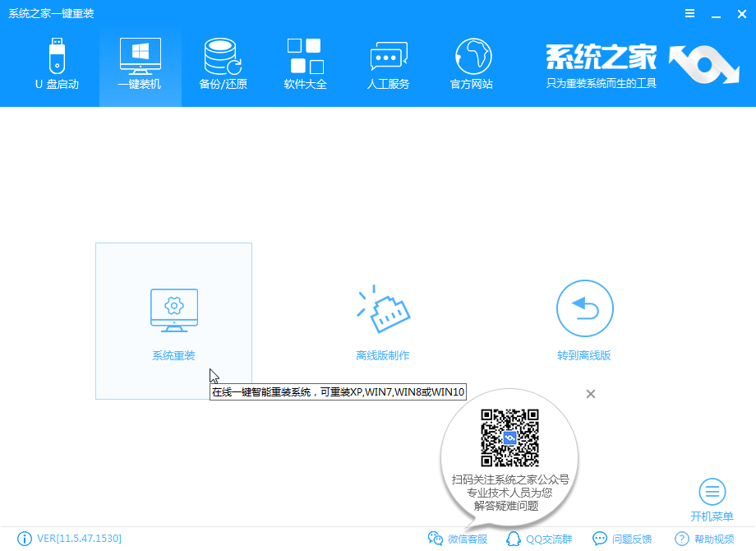
Task: Click the 离线版制作 network plug icon
Action: (x=383, y=308)
